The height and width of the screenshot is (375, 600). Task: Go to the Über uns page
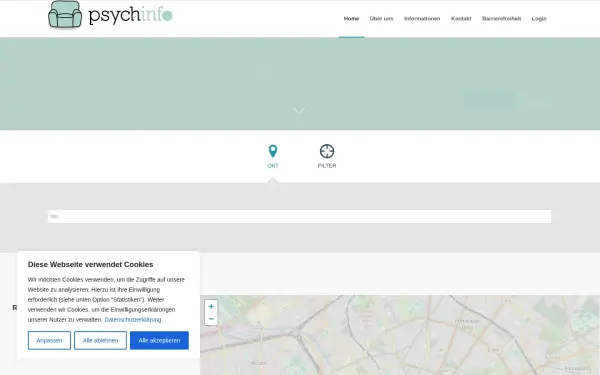tap(381, 18)
